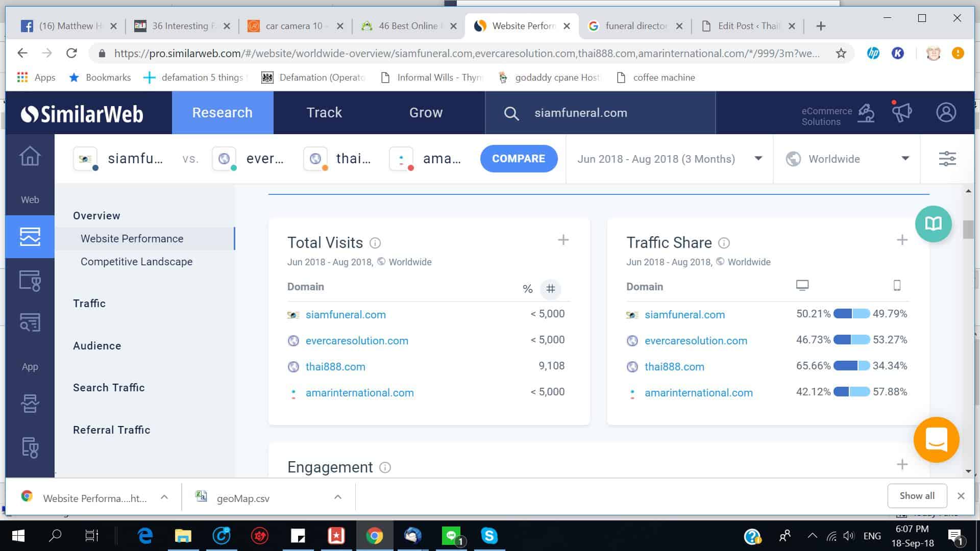Expand the Worldwide country dropdown
This screenshot has height=551, width=980.
848,159
